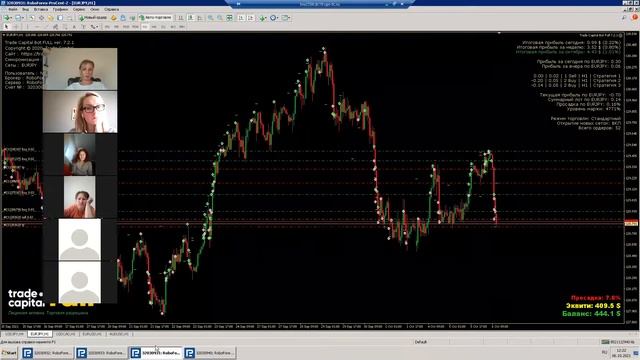Open the Templates dropdown
Screen dimensions: 640x360
click(x=285, y=18)
